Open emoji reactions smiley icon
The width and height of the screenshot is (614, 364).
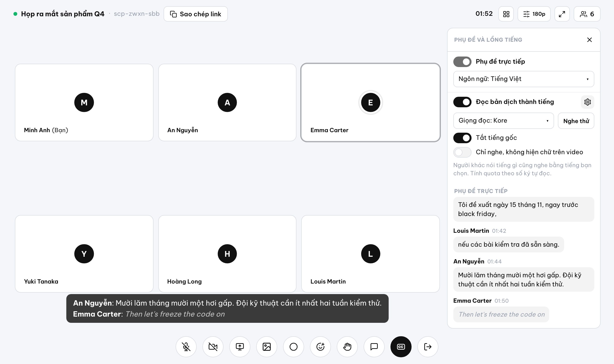point(320,347)
